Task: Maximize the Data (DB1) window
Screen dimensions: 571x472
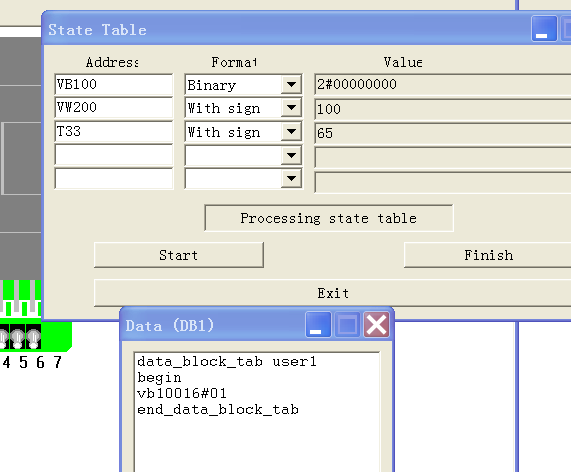Action: [x=347, y=324]
